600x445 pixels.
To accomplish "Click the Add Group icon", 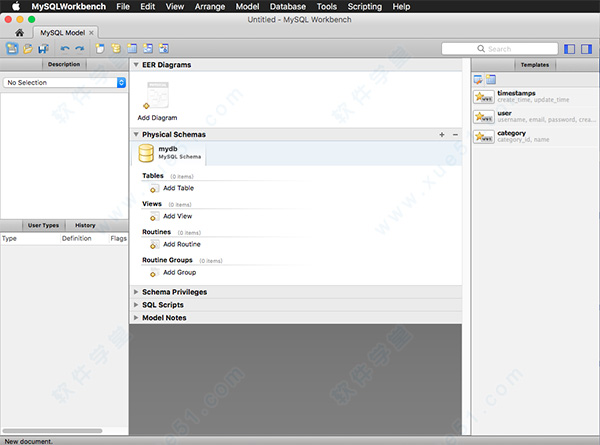I will (153, 273).
